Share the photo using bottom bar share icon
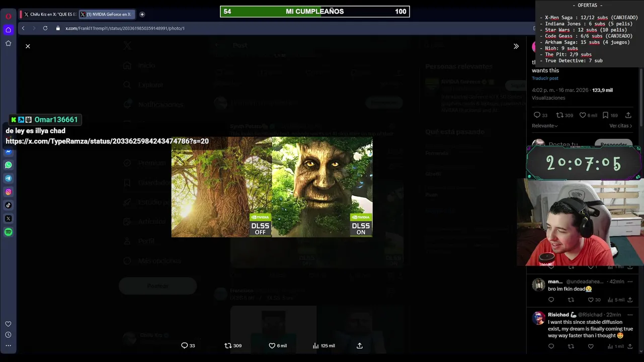The image size is (644, 362). (x=360, y=346)
